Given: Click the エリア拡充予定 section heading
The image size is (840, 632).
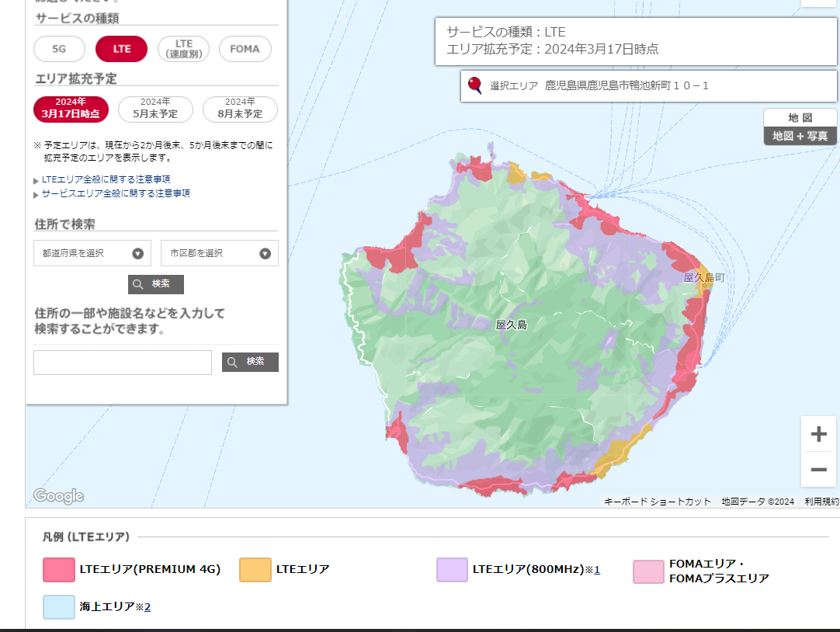Looking at the screenshot, I should click(76, 78).
